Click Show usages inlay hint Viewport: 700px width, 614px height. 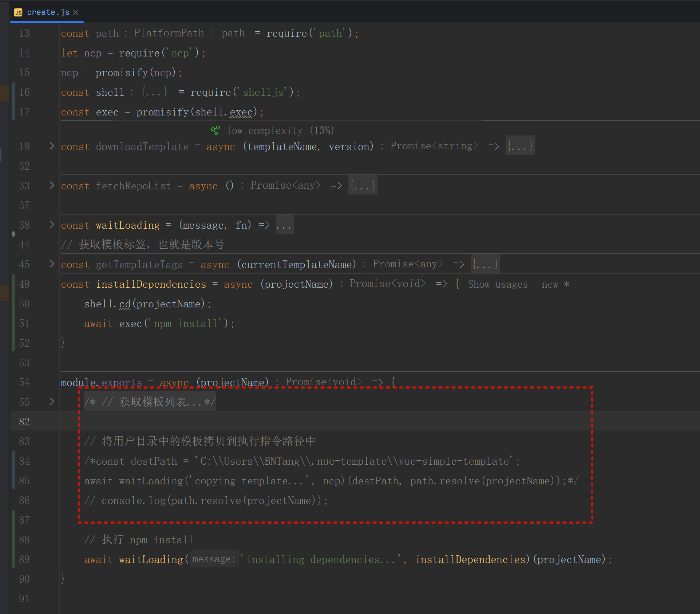(498, 284)
